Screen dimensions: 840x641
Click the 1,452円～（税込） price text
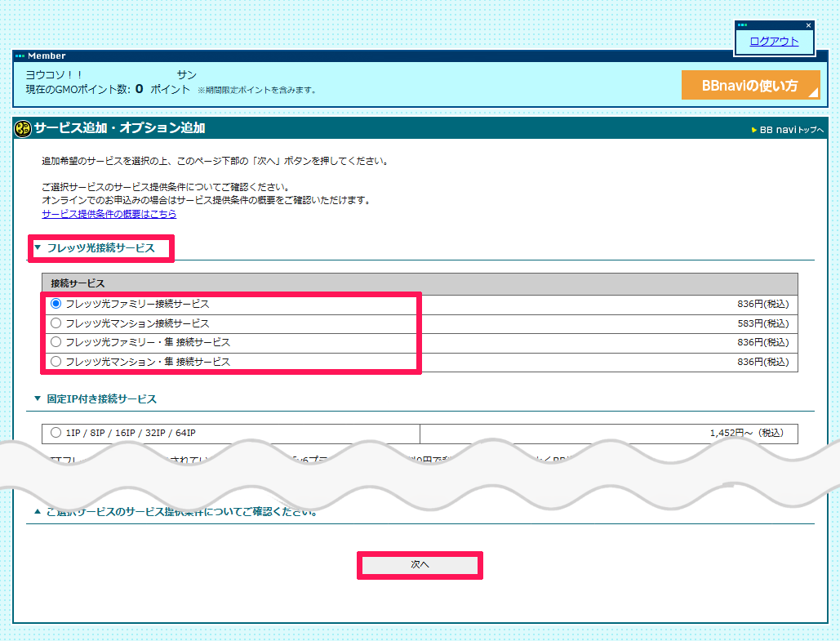pyautogui.click(x=747, y=433)
